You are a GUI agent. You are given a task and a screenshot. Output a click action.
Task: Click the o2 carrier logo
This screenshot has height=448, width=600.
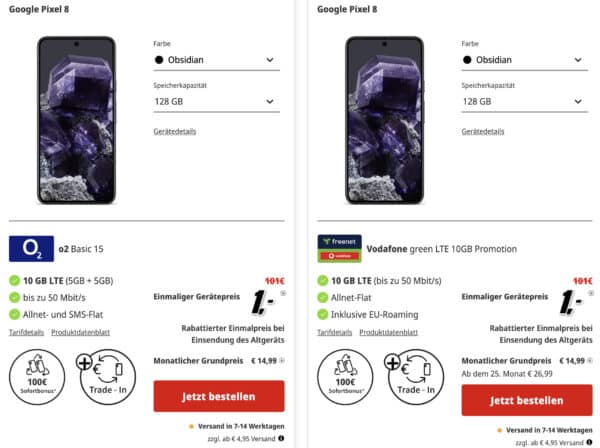point(31,249)
